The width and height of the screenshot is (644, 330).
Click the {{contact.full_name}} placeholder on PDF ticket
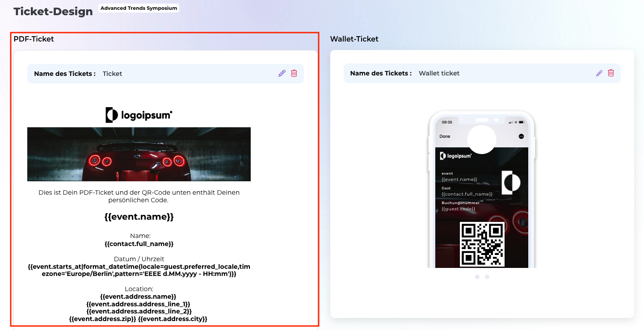coord(139,244)
